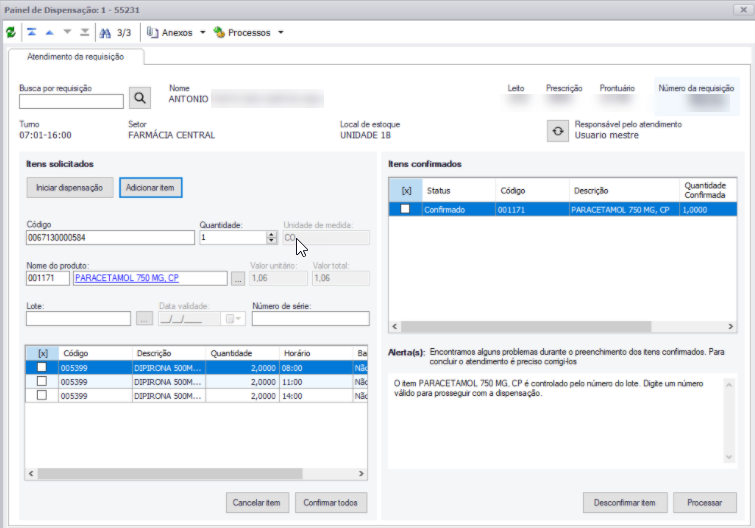Select the 11:00 cell in DIPIRONA row
This screenshot has width=755, height=528.
pyautogui.click(x=316, y=382)
